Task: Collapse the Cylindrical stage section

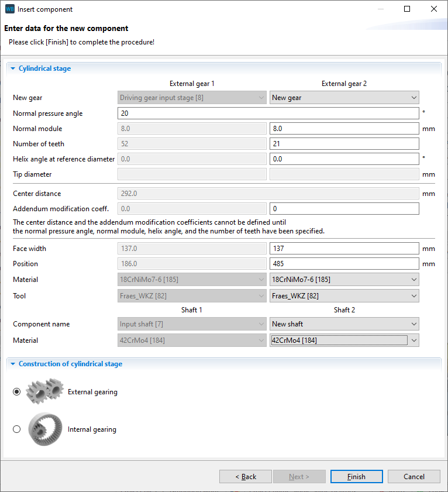Action: point(13,68)
